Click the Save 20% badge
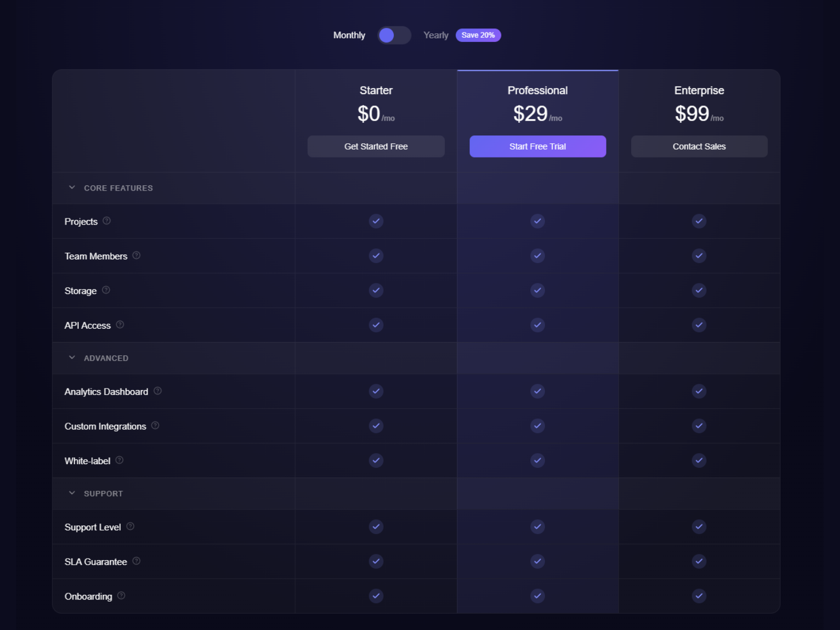840x630 pixels. pyautogui.click(x=478, y=35)
